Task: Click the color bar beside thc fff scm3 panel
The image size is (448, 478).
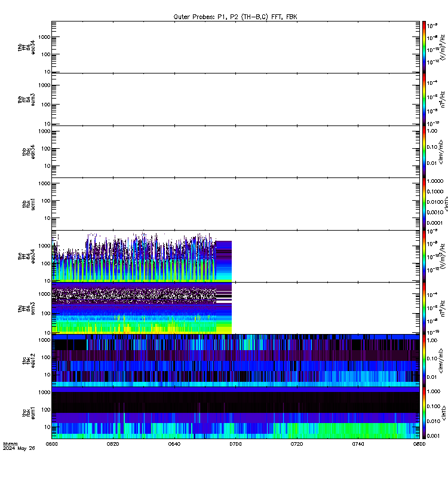Action: click(x=424, y=308)
